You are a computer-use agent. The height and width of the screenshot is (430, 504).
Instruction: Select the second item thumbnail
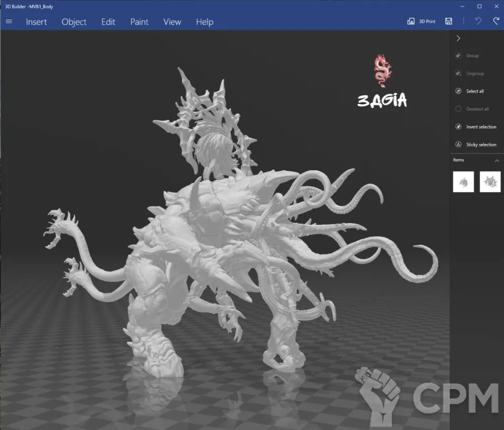coord(490,182)
